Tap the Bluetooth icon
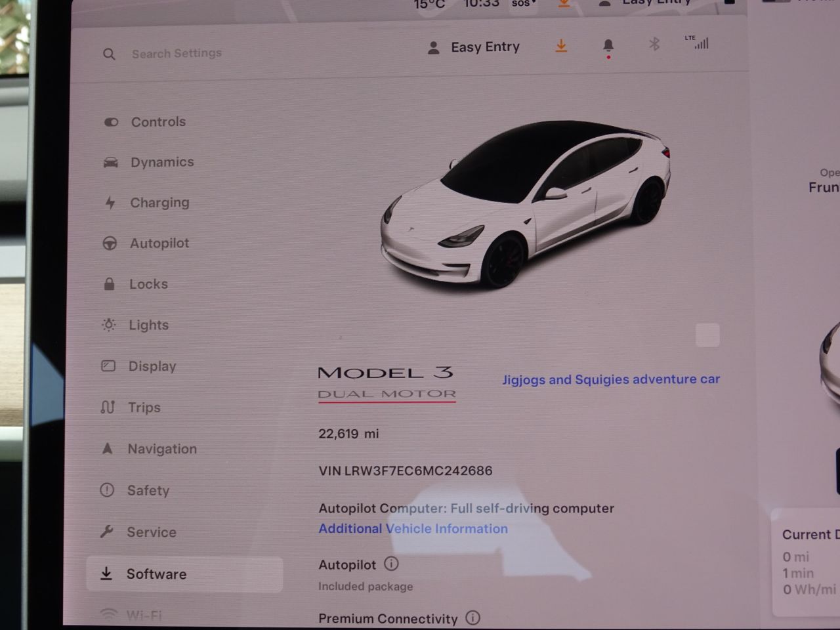This screenshot has height=630, width=840. point(654,44)
